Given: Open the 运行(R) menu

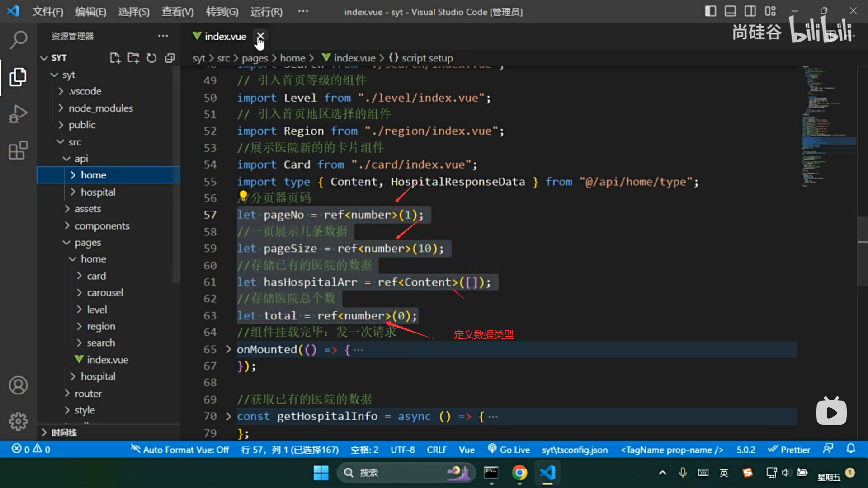Looking at the screenshot, I should (x=266, y=12).
